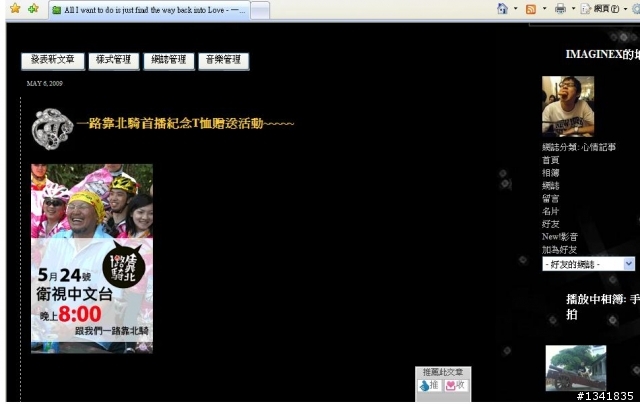Click the Print icon
Viewport: 640px width, 404px height.
tap(560, 9)
